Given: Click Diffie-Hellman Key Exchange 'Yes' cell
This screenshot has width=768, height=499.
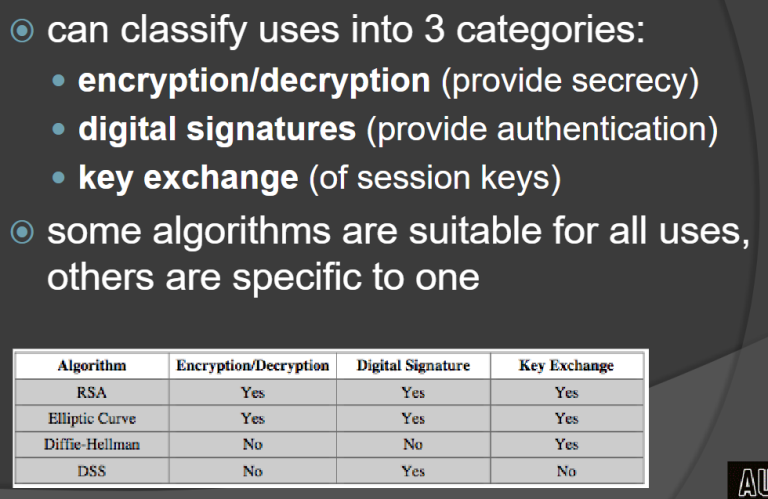Looking at the screenshot, I should pyautogui.click(x=567, y=445).
